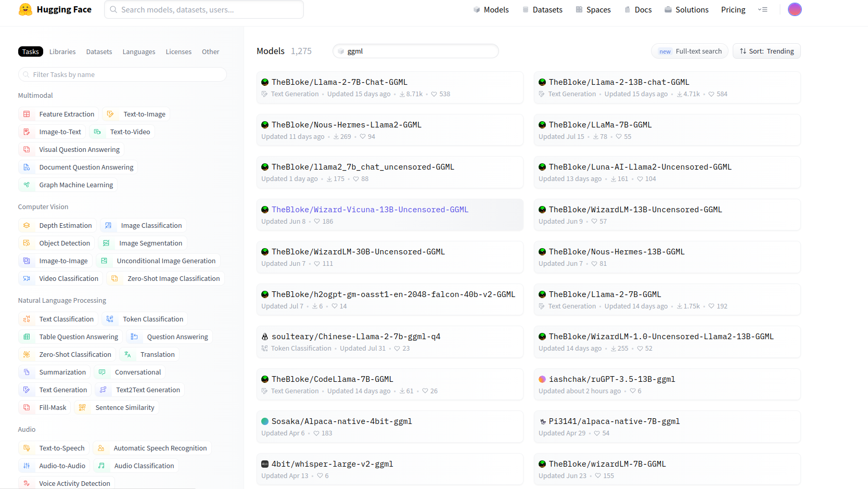The image size is (868, 489).
Task: Select the Sentence Similarity task icon
Action: click(x=82, y=407)
